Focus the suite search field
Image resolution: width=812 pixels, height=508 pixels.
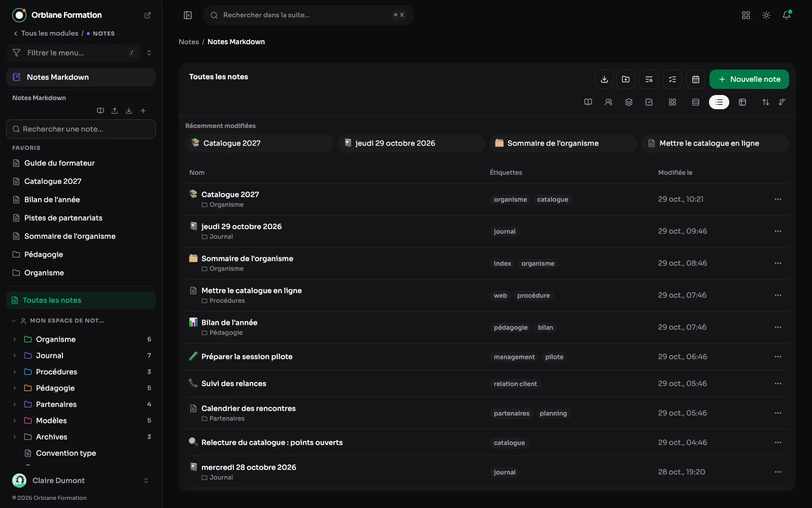[x=309, y=15]
